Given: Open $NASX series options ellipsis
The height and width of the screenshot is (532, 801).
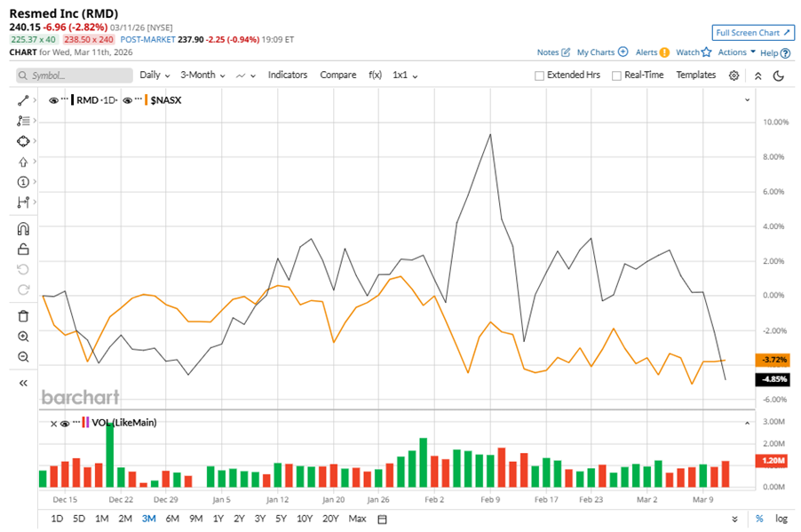Looking at the screenshot, I should pyautogui.click(x=139, y=99).
